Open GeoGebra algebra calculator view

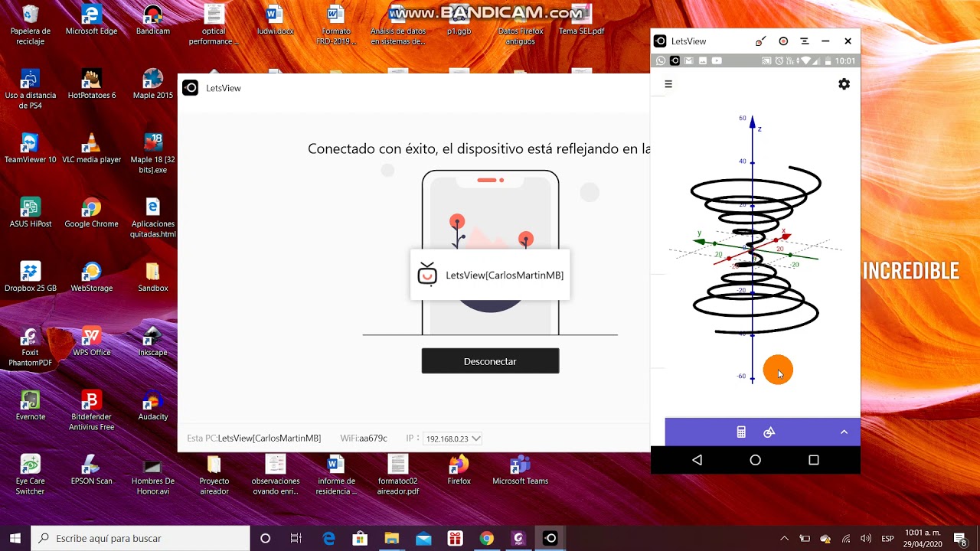741,432
